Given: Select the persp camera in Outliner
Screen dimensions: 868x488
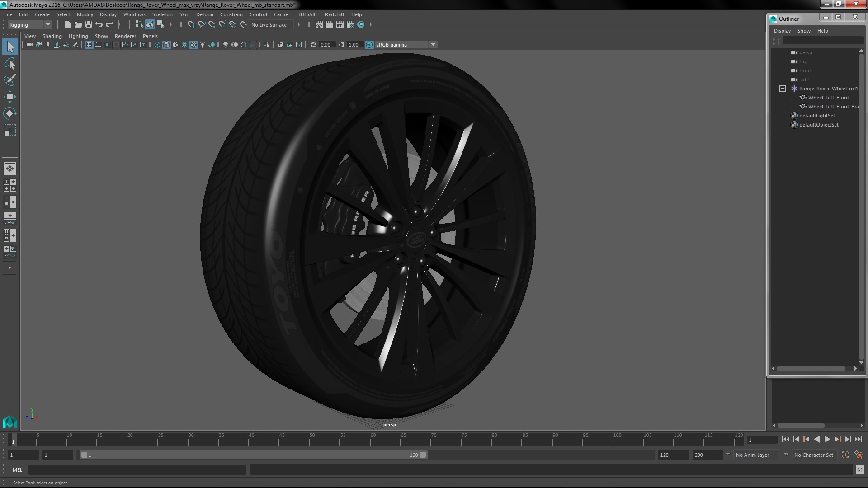Looking at the screenshot, I should coord(805,52).
